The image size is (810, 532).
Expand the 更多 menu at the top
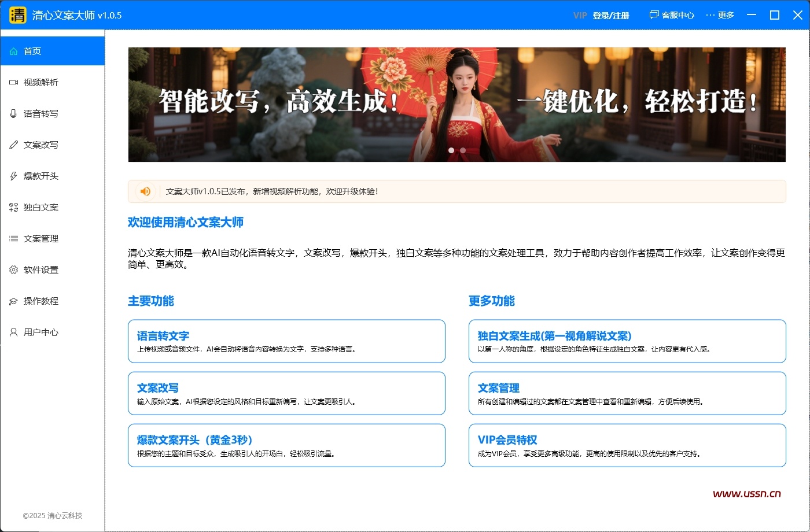pos(720,14)
